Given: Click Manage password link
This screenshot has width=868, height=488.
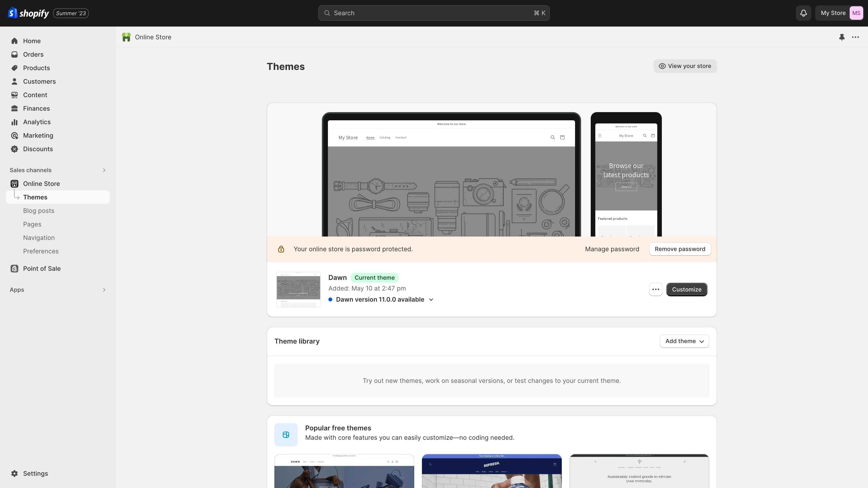Looking at the screenshot, I should coord(612,249).
